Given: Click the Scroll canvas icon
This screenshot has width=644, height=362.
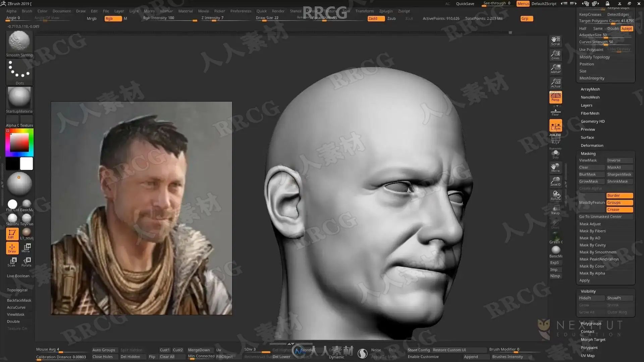Looking at the screenshot, I should 555,41.
